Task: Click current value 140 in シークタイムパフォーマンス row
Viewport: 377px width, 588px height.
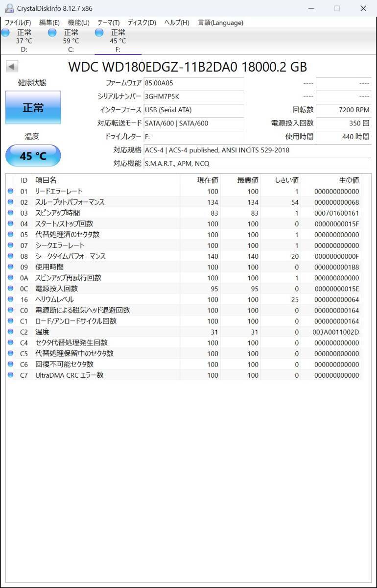Action: click(x=212, y=256)
